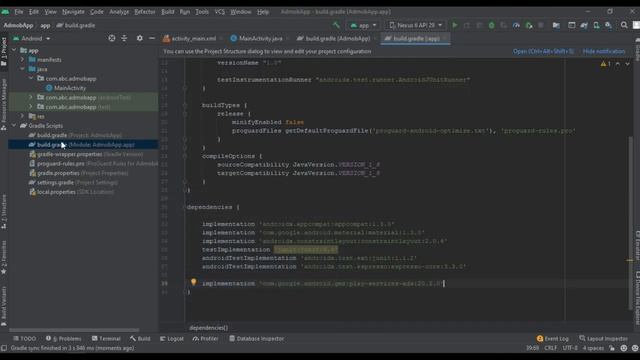Collapse the app module tree node
The height and width of the screenshot is (360, 640).
(x=14, y=50)
